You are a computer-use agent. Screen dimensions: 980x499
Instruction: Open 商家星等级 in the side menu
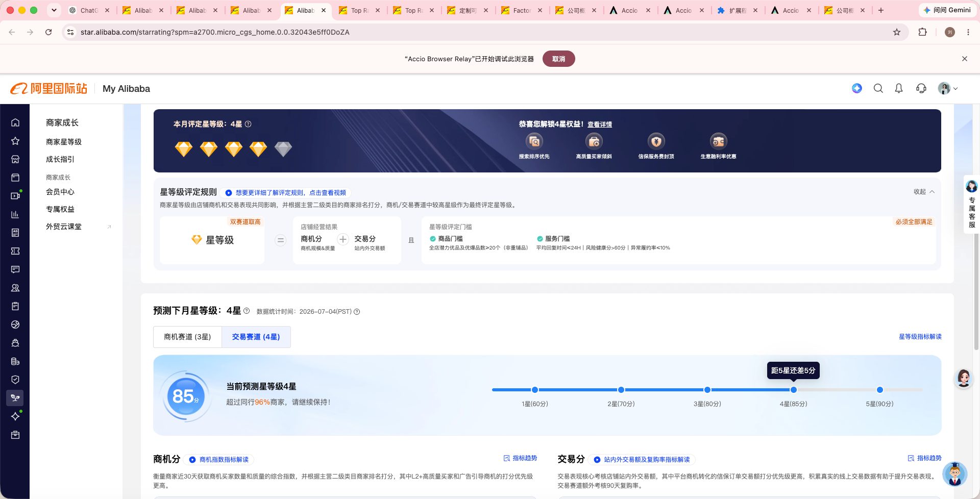(x=64, y=142)
